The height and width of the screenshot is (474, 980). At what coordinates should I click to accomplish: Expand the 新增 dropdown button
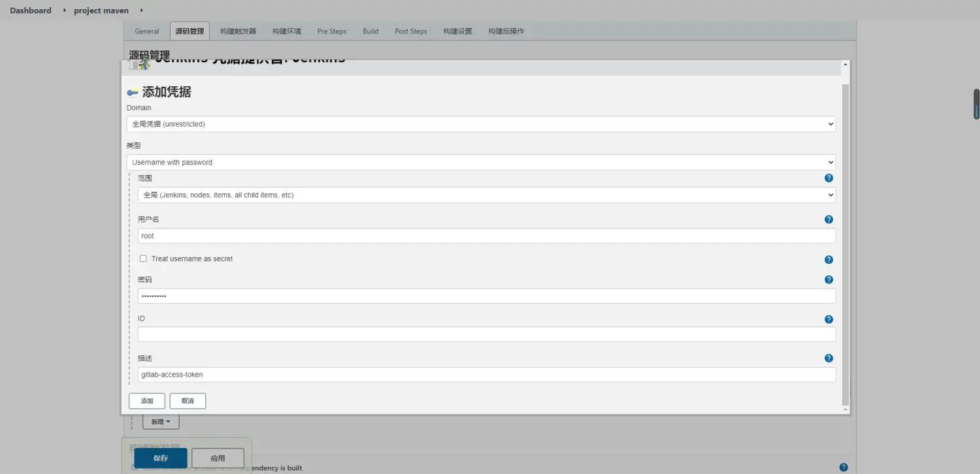pos(161,422)
